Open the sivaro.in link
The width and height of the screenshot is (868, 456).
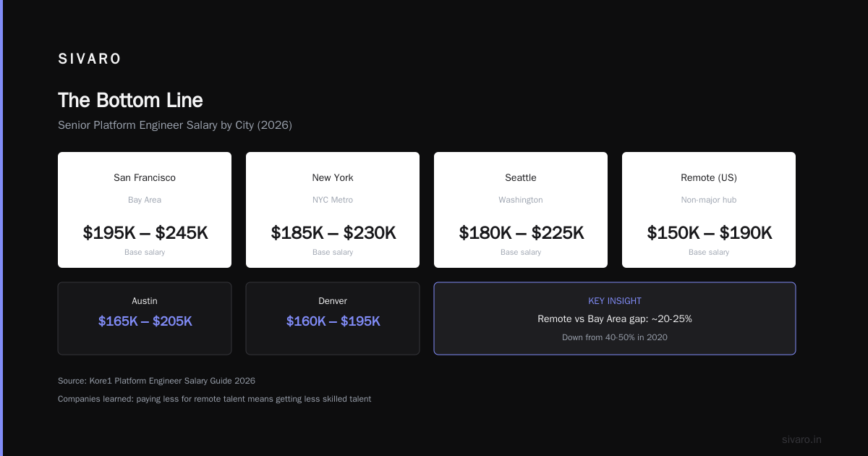(x=801, y=439)
